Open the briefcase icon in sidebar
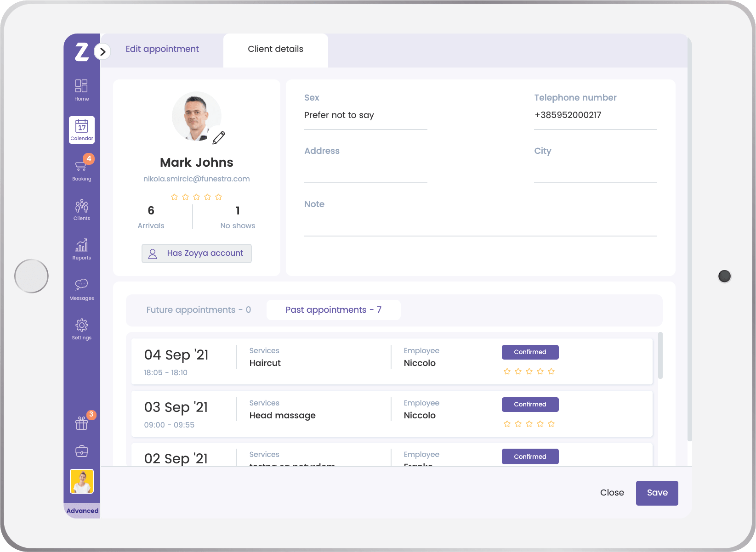Viewport: 756px width, 552px height. [81, 451]
